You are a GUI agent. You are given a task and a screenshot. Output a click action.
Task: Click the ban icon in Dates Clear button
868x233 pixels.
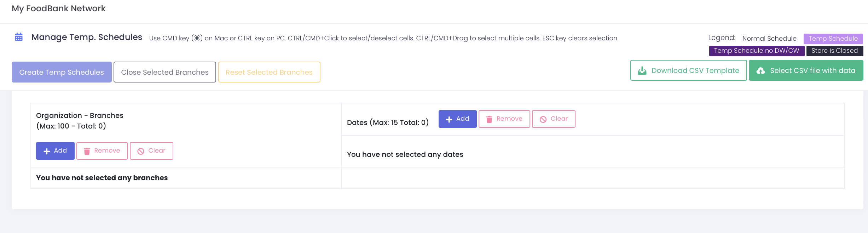coord(543,119)
